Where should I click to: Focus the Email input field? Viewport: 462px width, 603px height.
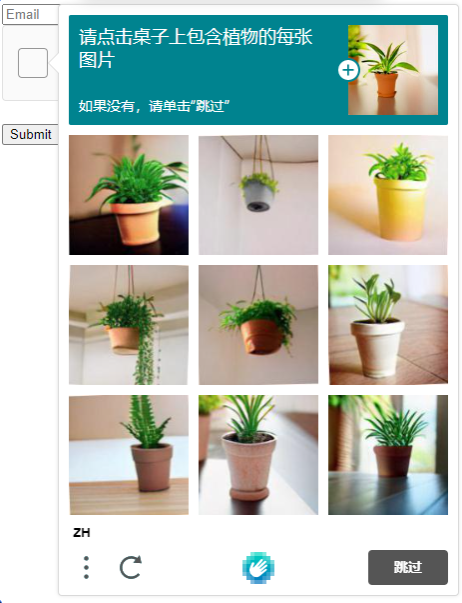[x=31, y=15]
